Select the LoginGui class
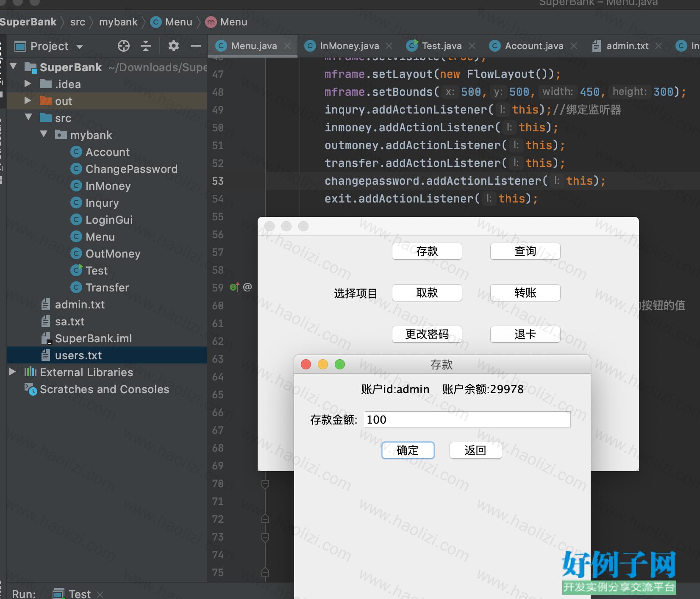This screenshot has width=700, height=599. click(x=102, y=220)
